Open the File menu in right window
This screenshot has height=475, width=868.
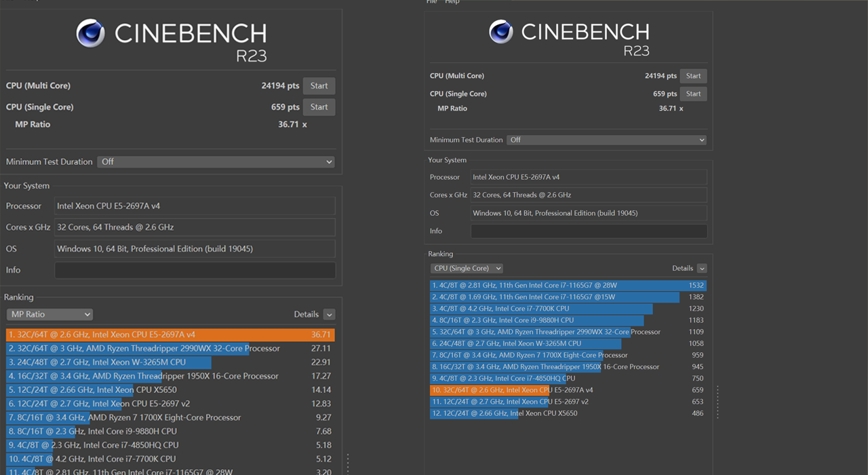[432, 2]
